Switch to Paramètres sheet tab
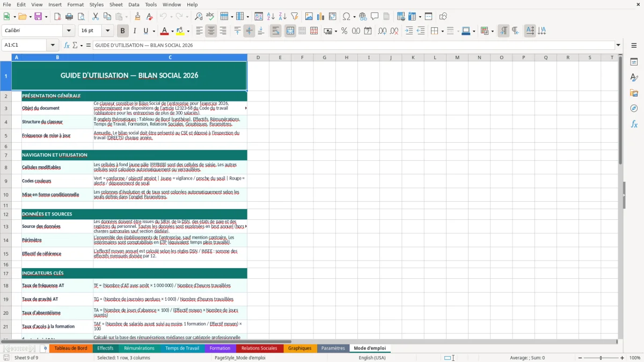Viewport: 644px width, 362px height. point(333,349)
